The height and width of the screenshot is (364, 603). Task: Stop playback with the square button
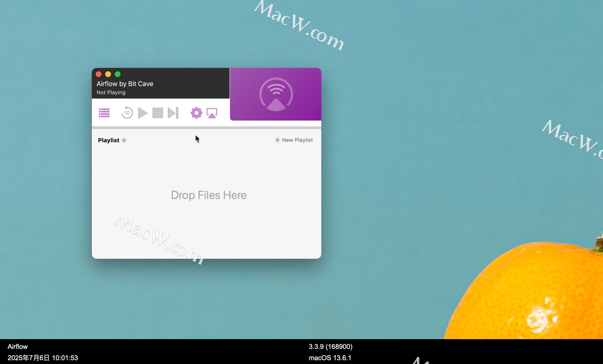coord(158,113)
